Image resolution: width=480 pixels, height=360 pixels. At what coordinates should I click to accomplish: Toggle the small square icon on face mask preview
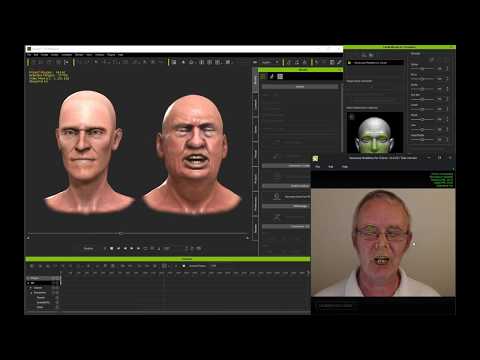(x=351, y=117)
